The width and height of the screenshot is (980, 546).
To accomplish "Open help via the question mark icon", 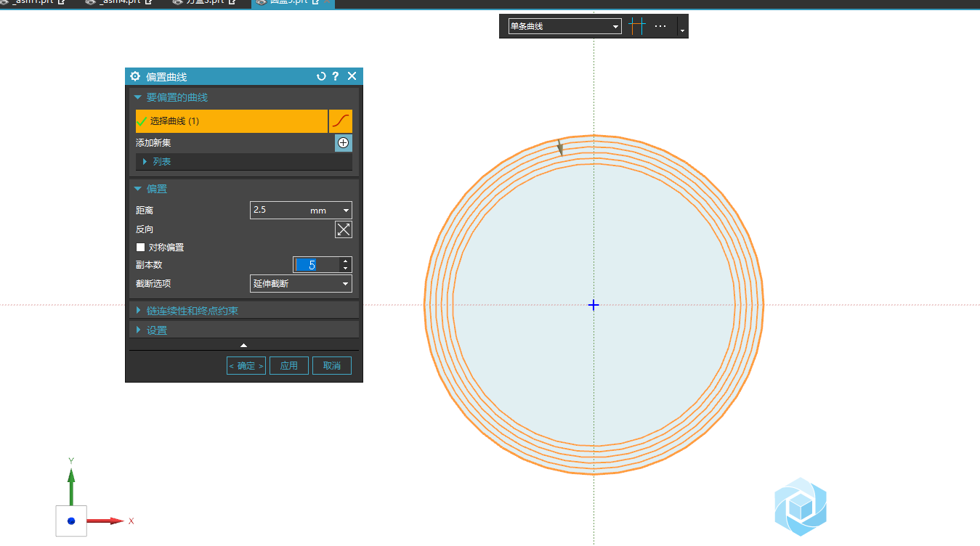I will (336, 76).
